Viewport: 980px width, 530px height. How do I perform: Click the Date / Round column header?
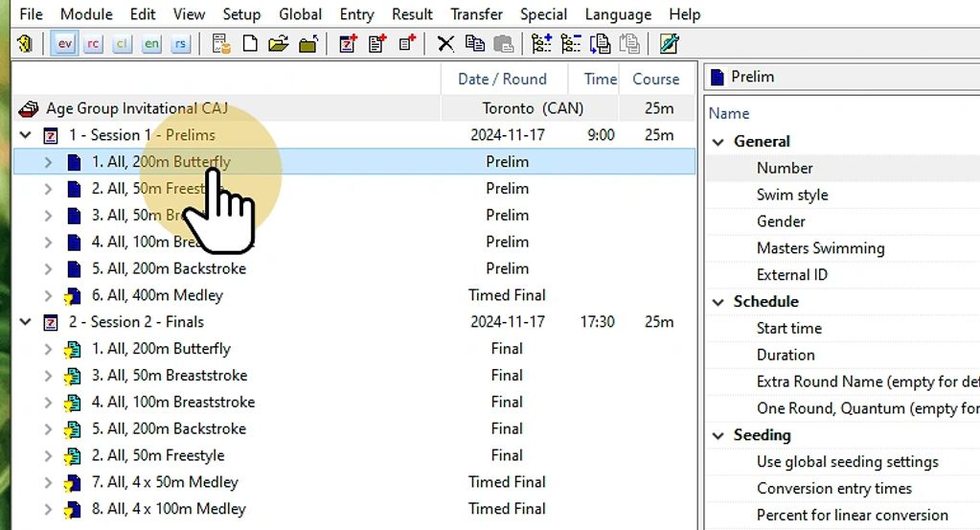pyautogui.click(x=502, y=80)
